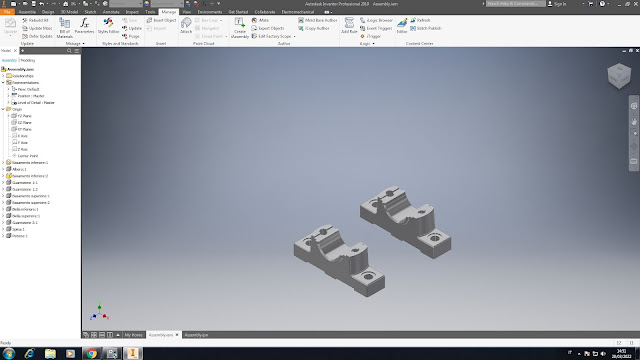
Task: Click Update Mass in the ribbon
Action: (37, 28)
